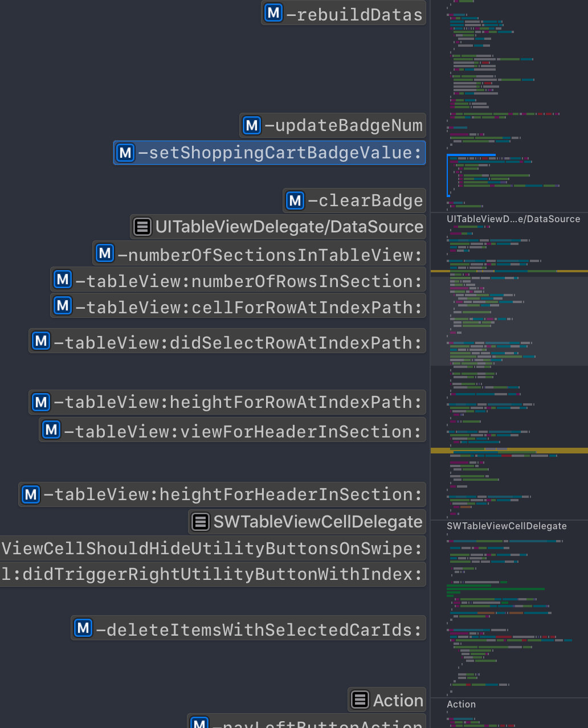
Task: Open the SWTableViewCellDelegate mark label
Action: 307,521
